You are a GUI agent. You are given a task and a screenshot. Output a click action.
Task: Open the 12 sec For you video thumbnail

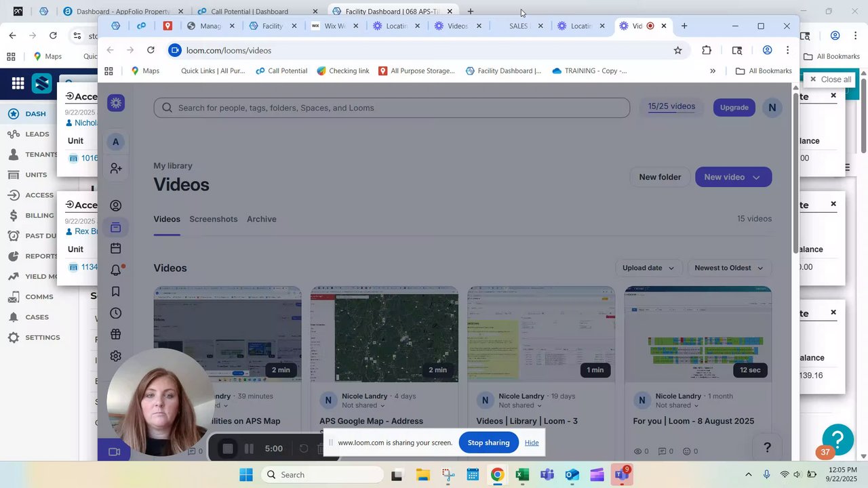tap(698, 334)
